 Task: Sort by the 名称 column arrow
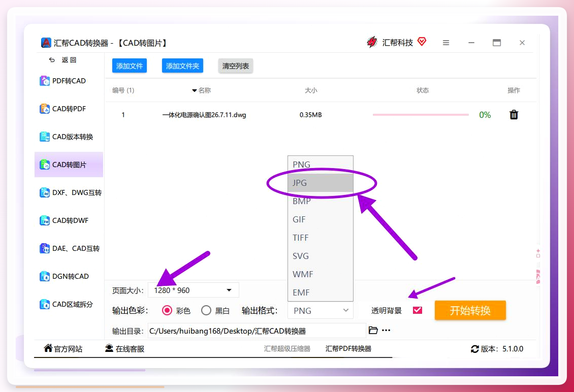coord(195,90)
